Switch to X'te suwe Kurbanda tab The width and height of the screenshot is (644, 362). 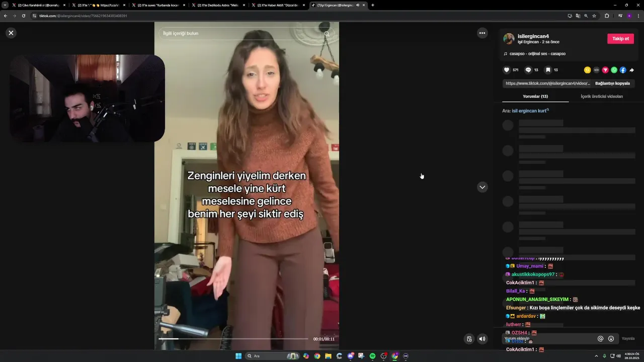[x=158, y=5]
